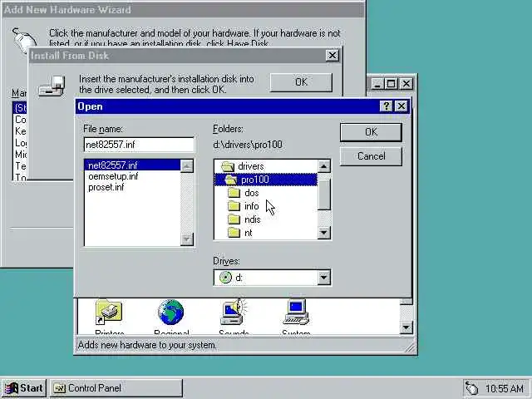Click Control Panel taskbar button
The height and width of the screenshot is (399, 532).
[x=116, y=388]
